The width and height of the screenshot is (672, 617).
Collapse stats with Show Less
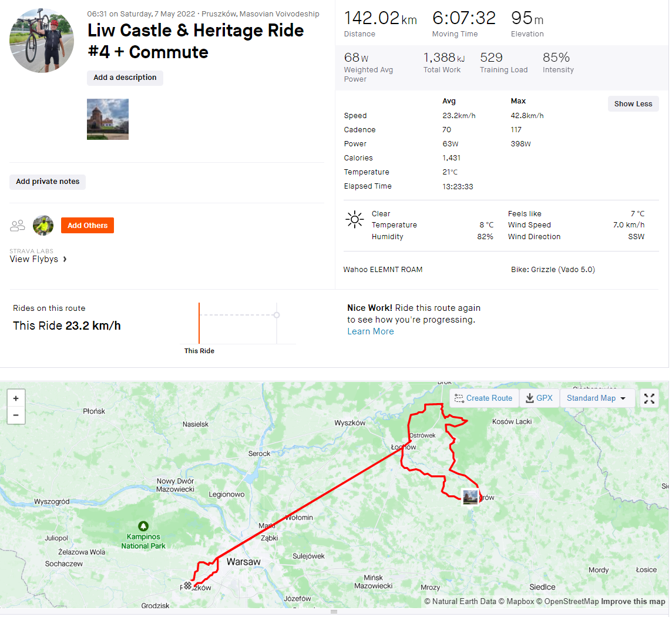pyautogui.click(x=633, y=104)
